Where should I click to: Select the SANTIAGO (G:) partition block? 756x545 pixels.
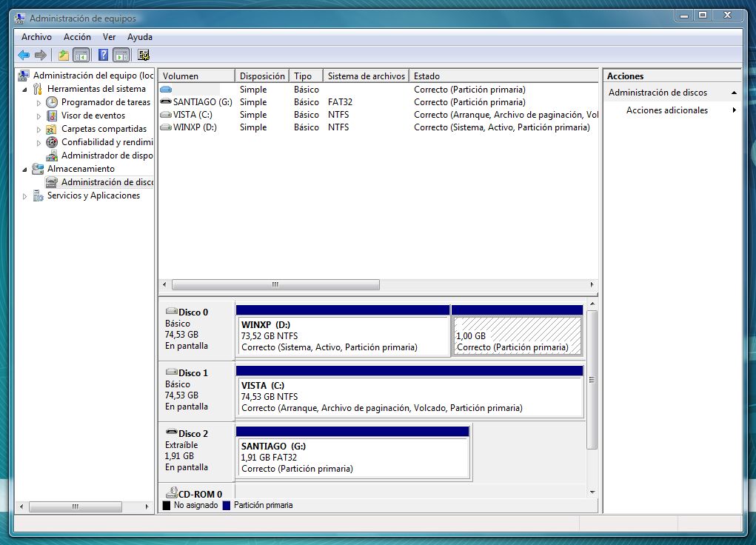352,453
